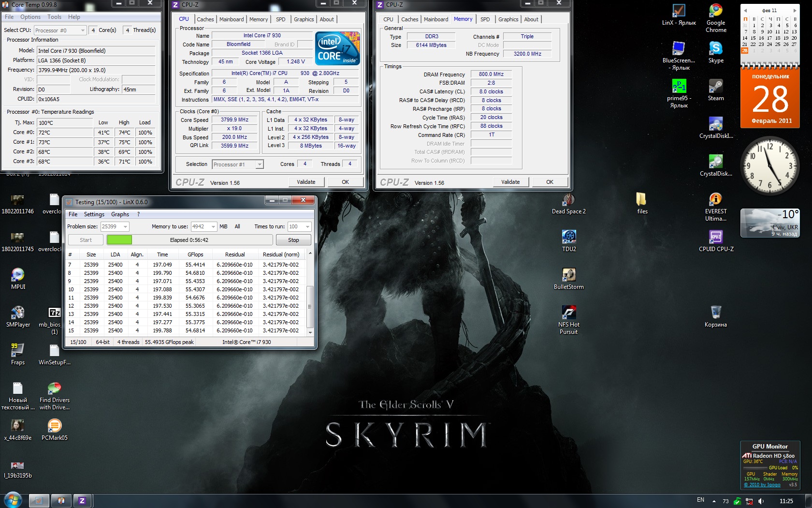
Task: Launch TDU2 desktop icon
Action: coord(568,241)
